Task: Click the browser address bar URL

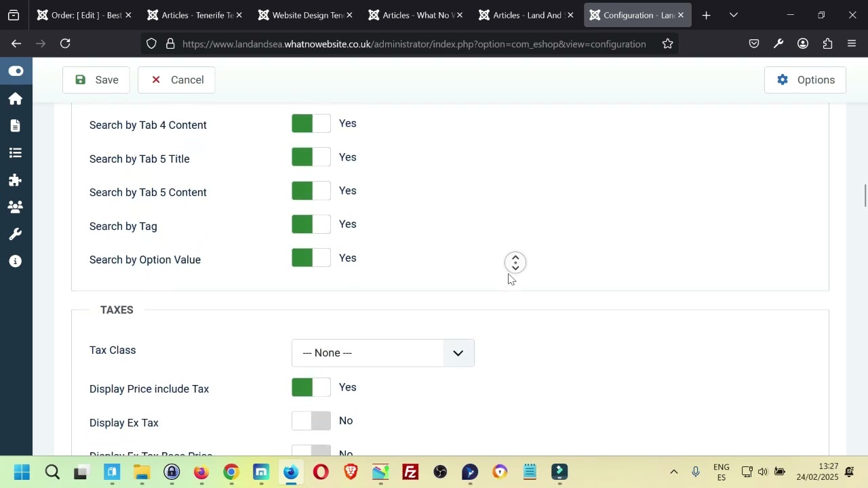Action: point(414,44)
